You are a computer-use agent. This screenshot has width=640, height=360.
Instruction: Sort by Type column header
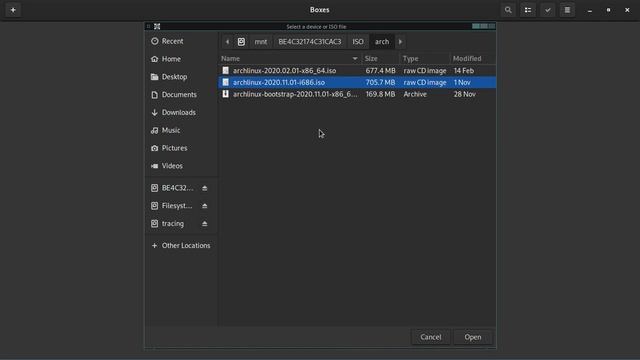pyautogui.click(x=424, y=58)
